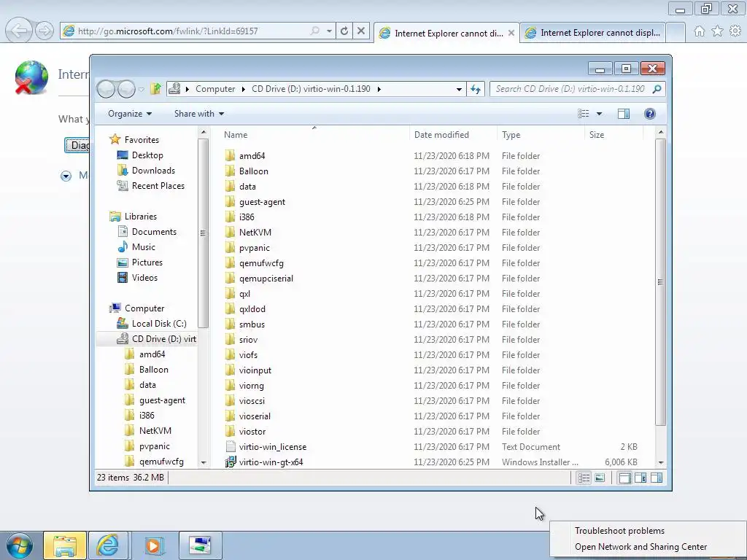Select the vioserial folder row
Screen dimensions: 747x560
click(x=433, y=416)
